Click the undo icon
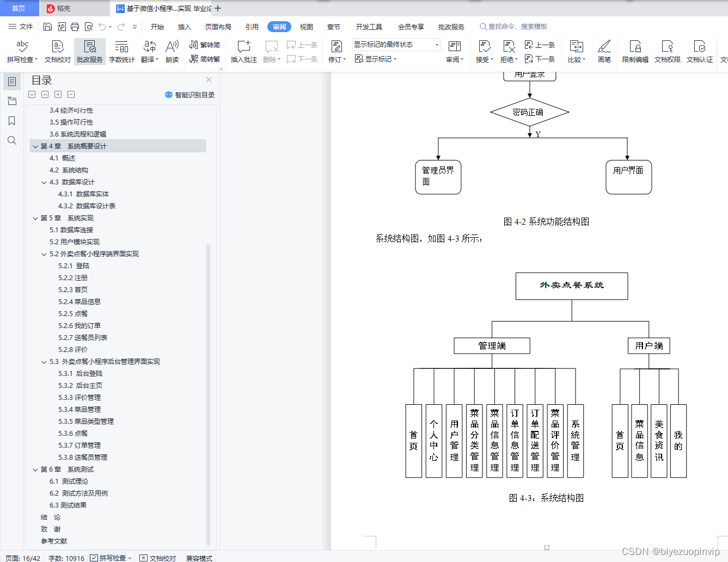 point(102,27)
